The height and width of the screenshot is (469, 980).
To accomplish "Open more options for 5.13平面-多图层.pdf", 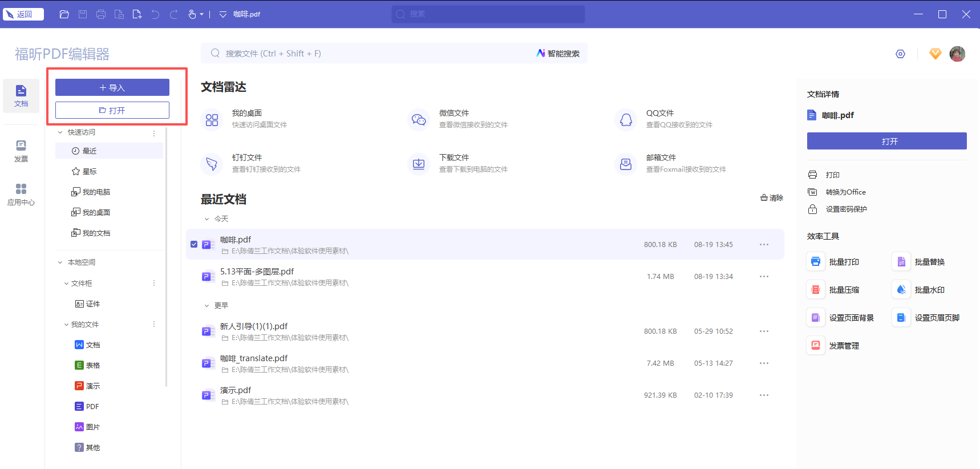I will pyautogui.click(x=764, y=276).
